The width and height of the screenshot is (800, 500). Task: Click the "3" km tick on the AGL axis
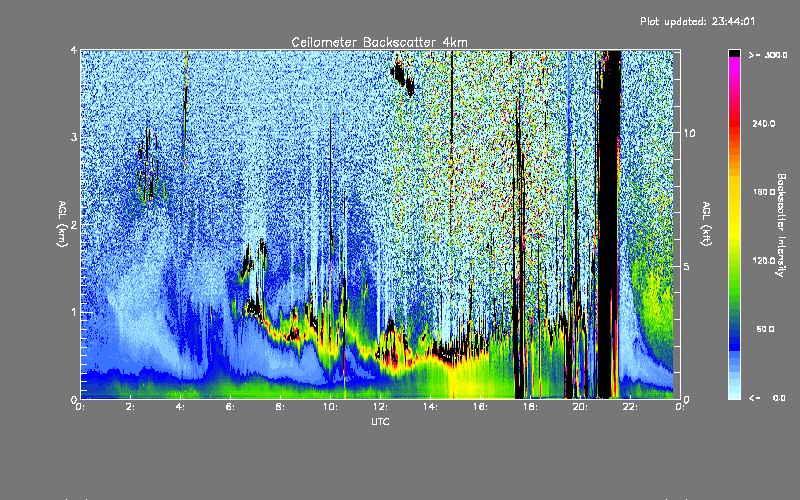point(74,137)
